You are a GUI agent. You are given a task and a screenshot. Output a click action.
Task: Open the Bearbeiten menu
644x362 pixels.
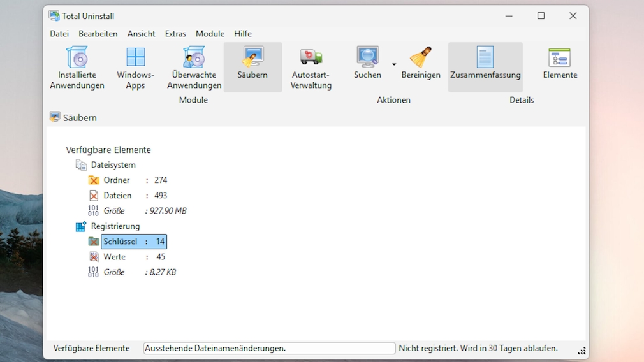[x=98, y=34]
